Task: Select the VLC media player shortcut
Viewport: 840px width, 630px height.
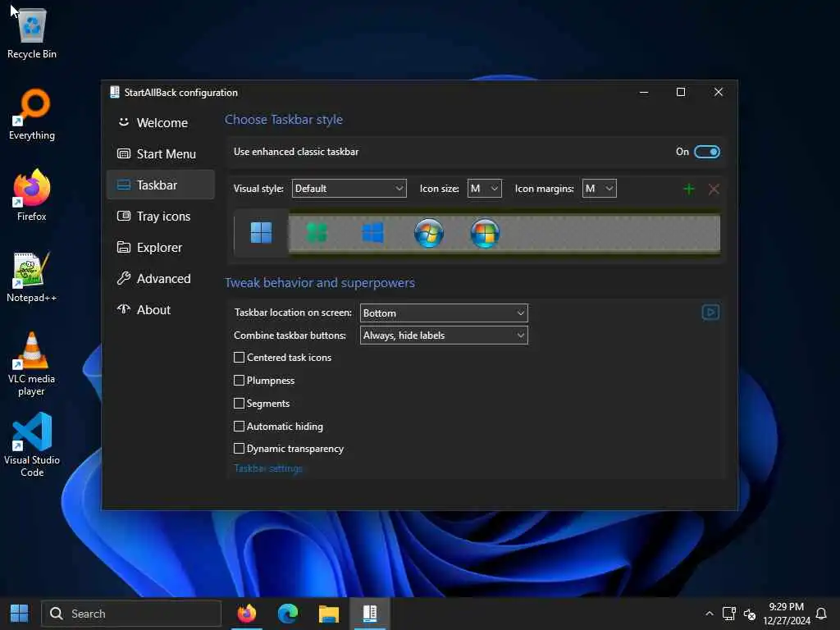Action: pos(32,363)
